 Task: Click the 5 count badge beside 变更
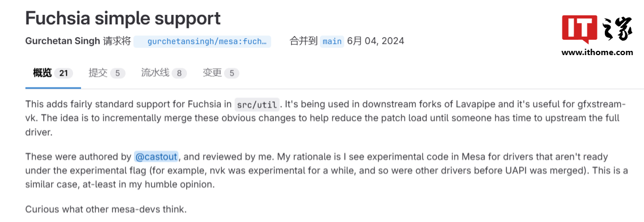231,74
